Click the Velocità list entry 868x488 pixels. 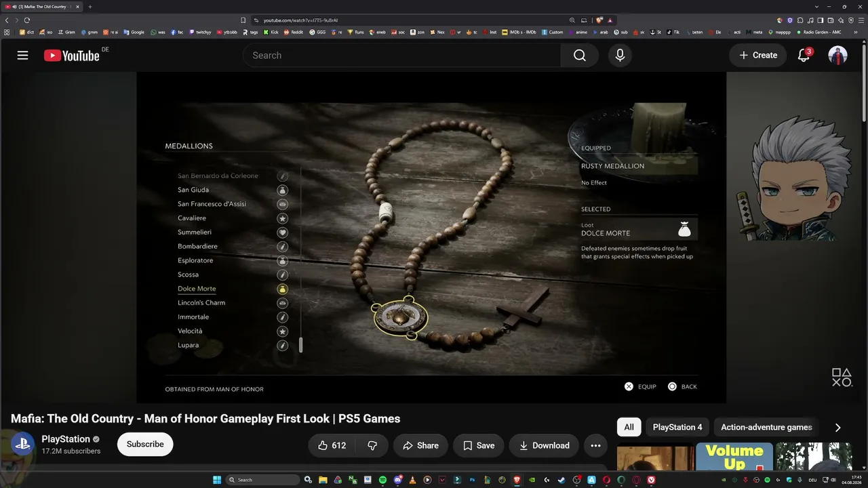click(190, 331)
